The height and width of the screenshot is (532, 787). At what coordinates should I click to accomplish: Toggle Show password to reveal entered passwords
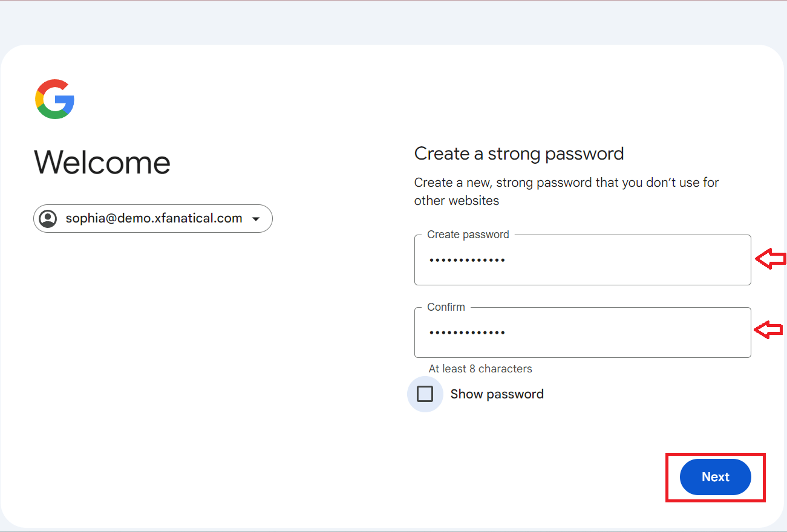pyautogui.click(x=425, y=394)
